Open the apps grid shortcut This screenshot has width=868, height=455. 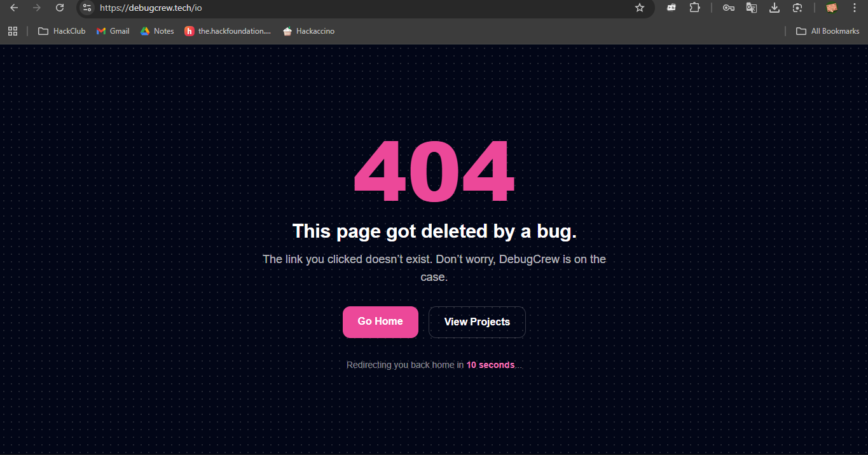click(x=13, y=31)
